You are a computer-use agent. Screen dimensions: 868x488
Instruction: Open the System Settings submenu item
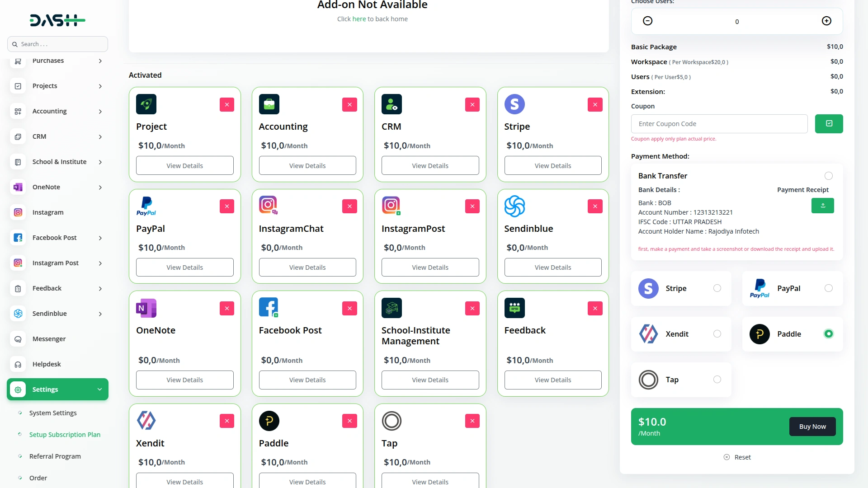coord(53,413)
